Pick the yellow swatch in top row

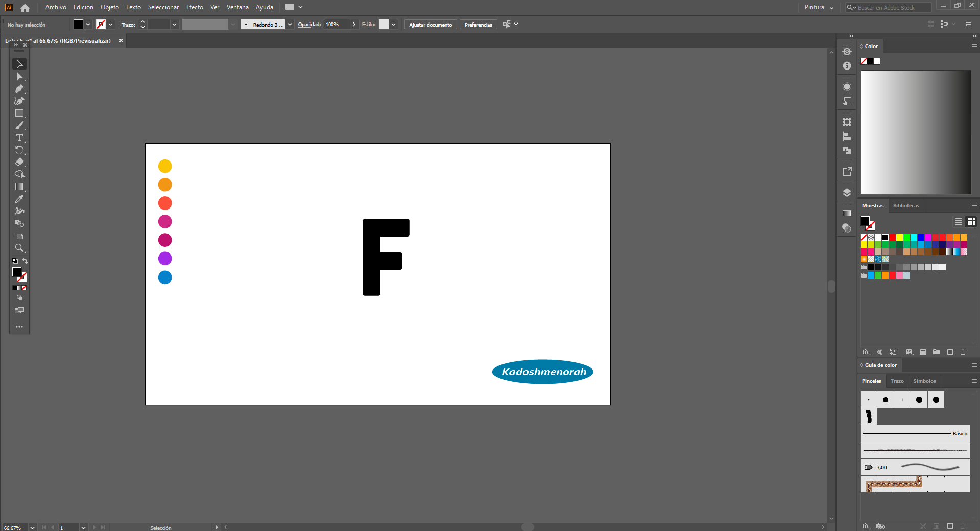(x=899, y=238)
